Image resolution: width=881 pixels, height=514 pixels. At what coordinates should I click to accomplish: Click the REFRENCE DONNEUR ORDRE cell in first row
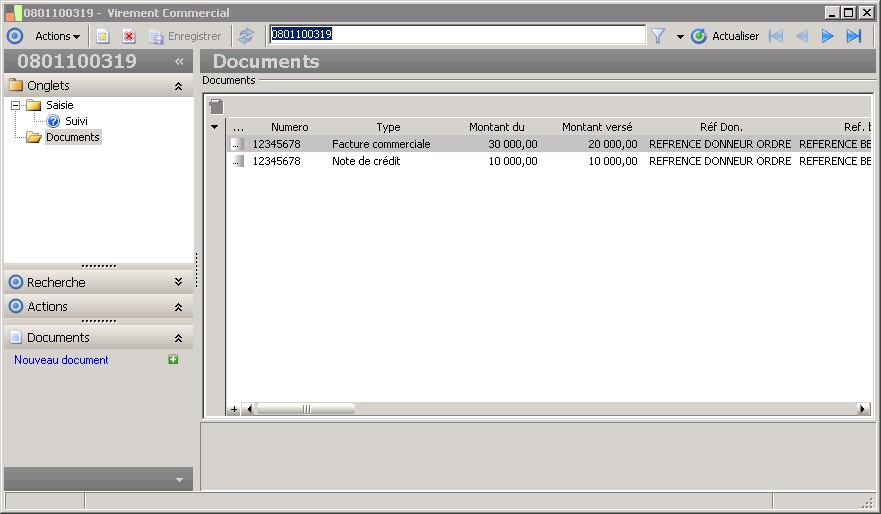tap(720, 144)
